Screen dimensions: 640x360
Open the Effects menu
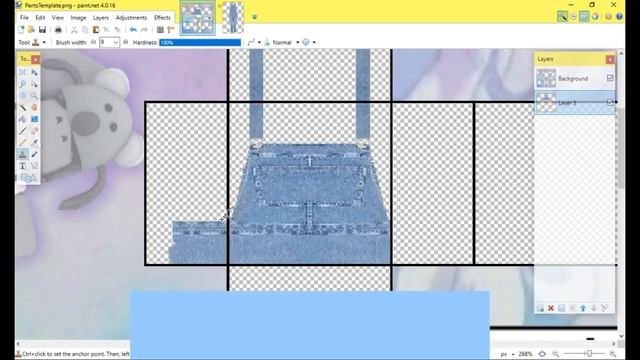pos(162,18)
